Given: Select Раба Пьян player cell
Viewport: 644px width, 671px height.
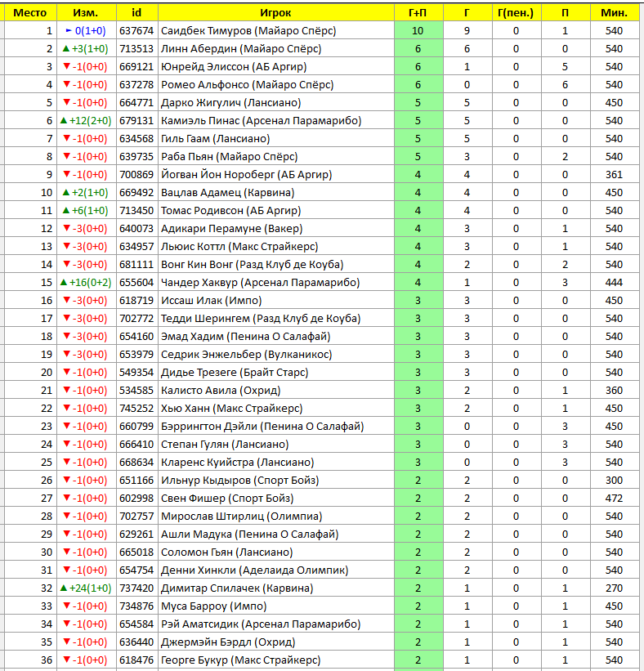Looking at the screenshot, I should coord(276,157).
